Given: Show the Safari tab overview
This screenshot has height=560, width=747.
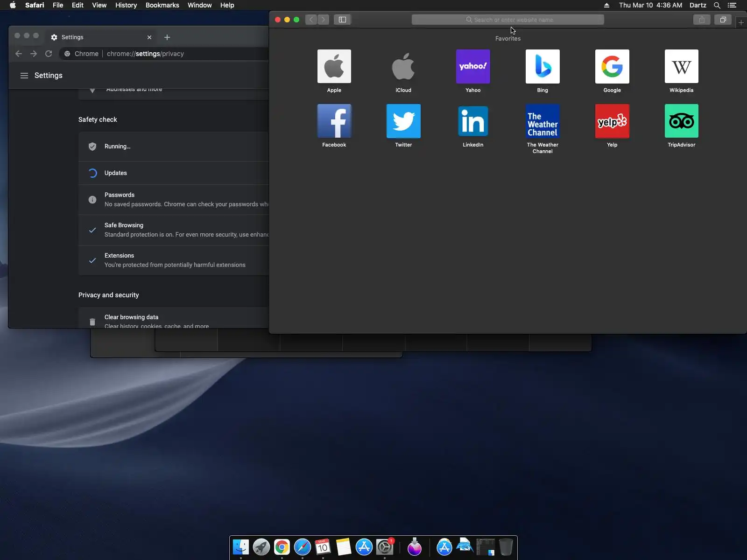Looking at the screenshot, I should coord(723,20).
